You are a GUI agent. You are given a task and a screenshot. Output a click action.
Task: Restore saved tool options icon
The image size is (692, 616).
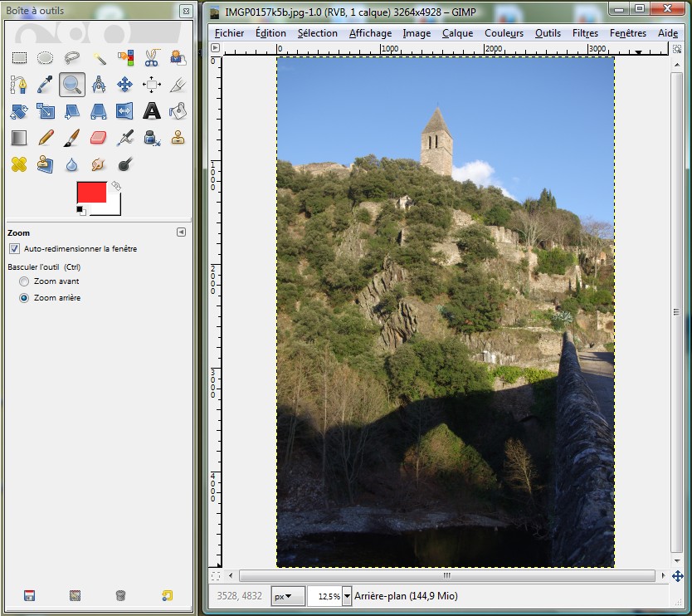coord(75,595)
